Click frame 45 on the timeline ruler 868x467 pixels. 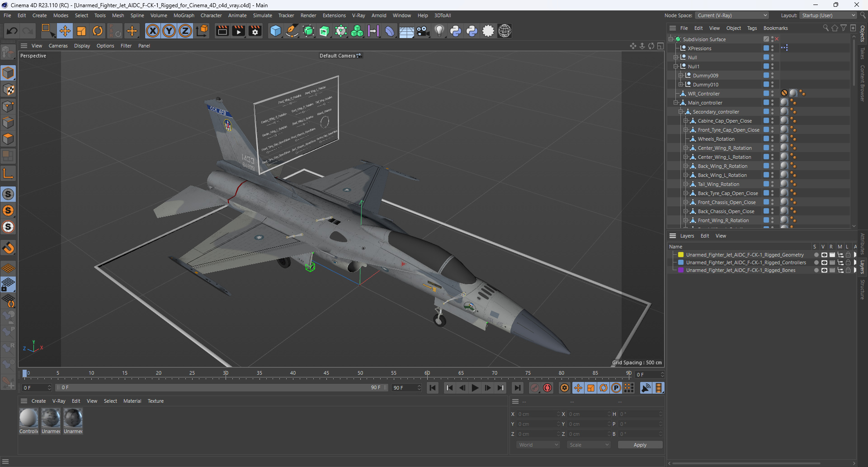[x=326, y=373]
